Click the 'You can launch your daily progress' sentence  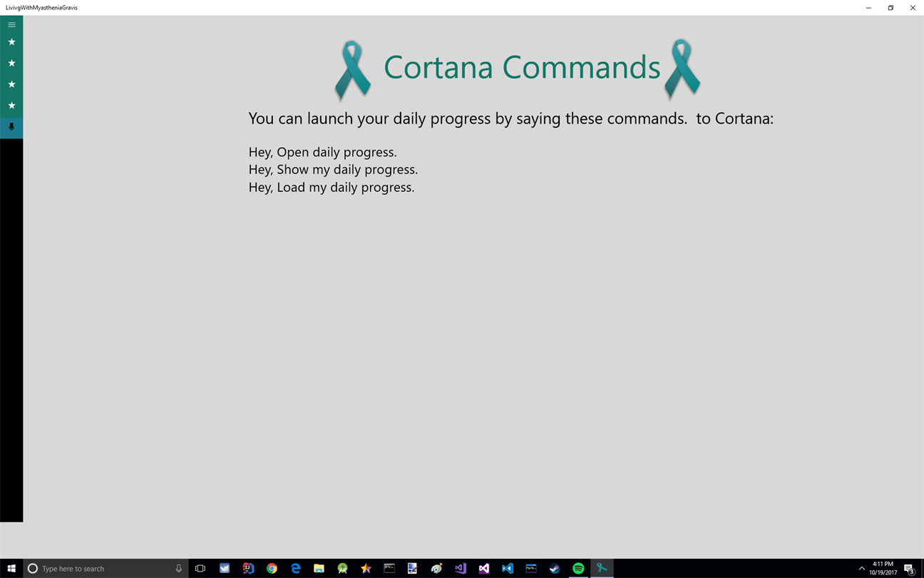click(511, 118)
